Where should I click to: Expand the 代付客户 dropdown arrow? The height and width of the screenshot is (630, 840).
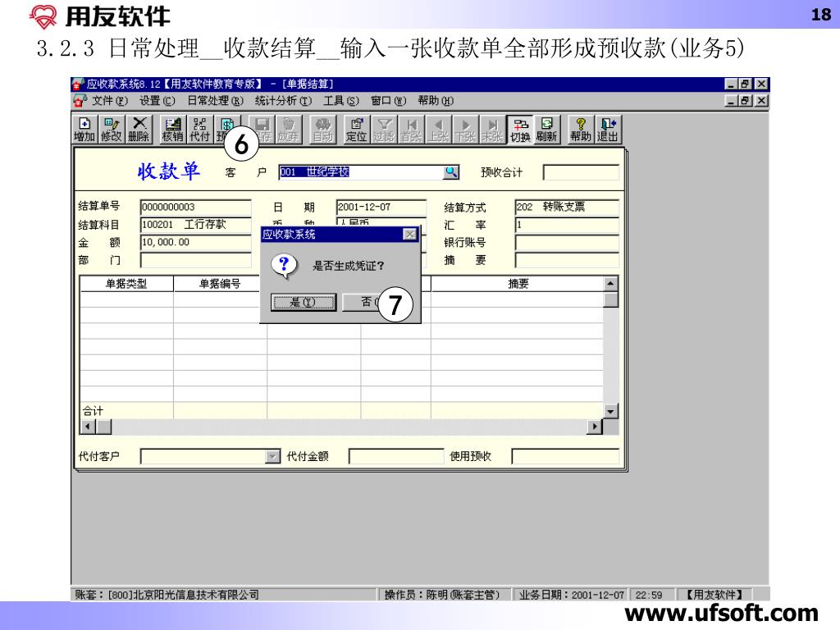pos(272,456)
